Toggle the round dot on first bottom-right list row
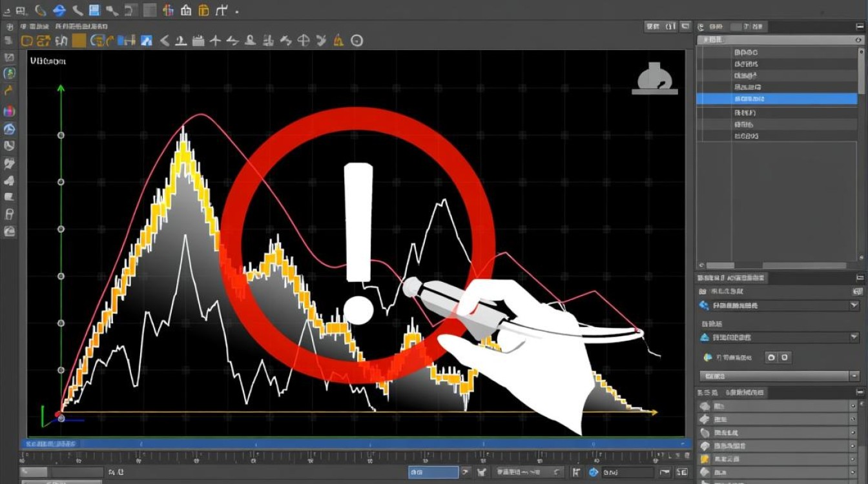Image resolution: width=868 pixels, height=484 pixels. [853, 406]
